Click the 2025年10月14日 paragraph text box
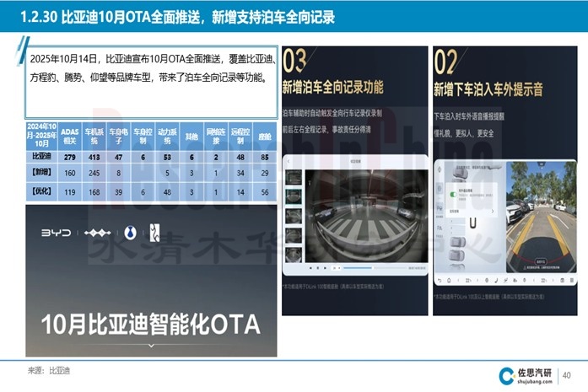The width and height of the screenshot is (588, 392). pyautogui.click(x=151, y=82)
